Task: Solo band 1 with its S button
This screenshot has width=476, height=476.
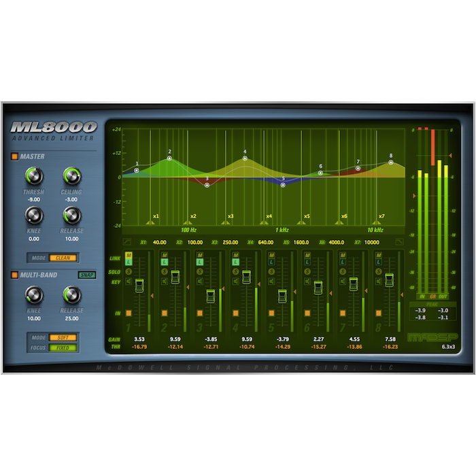Action: (x=129, y=271)
